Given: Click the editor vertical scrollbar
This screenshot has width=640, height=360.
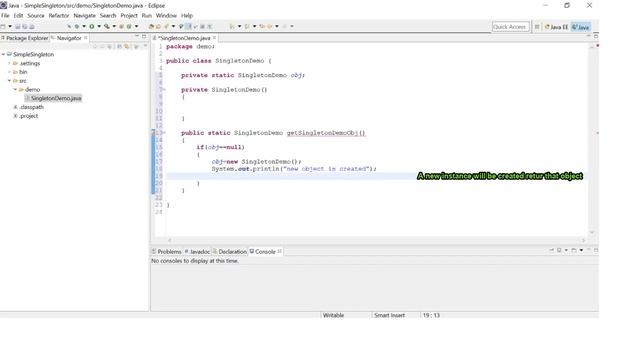Looking at the screenshot, I should (x=592, y=139).
